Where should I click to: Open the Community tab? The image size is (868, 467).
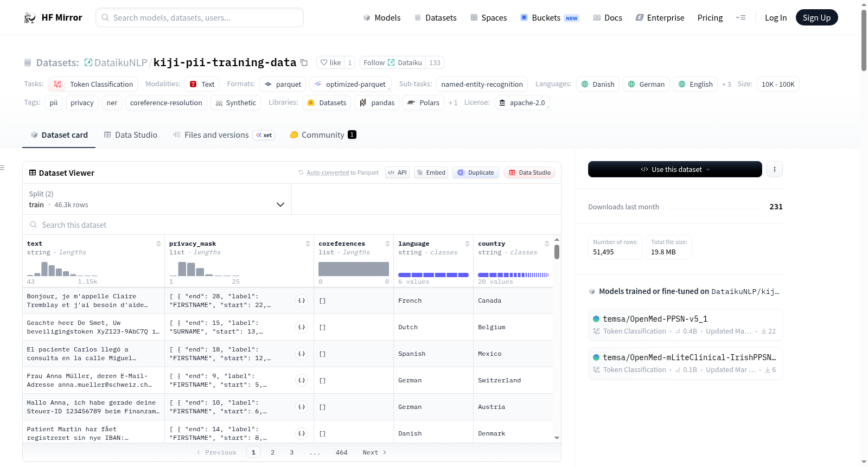(x=323, y=135)
